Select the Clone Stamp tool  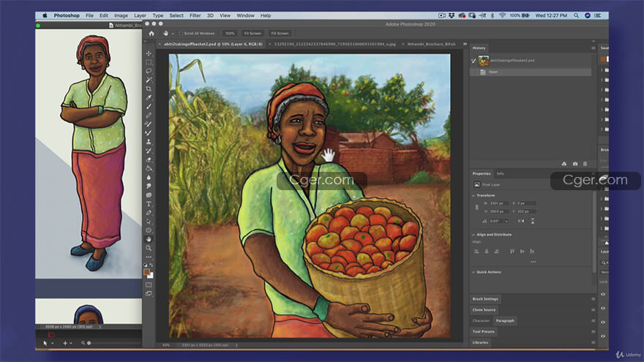[x=149, y=142]
